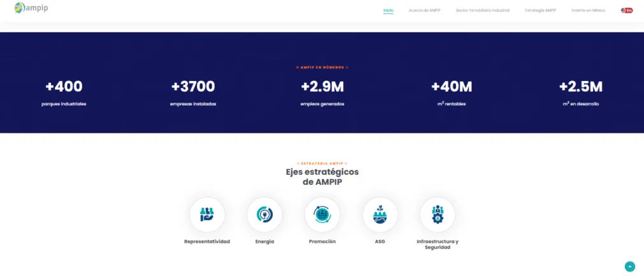Open the ASG link
The width and height of the screenshot is (644, 280).
click(380, 241)
